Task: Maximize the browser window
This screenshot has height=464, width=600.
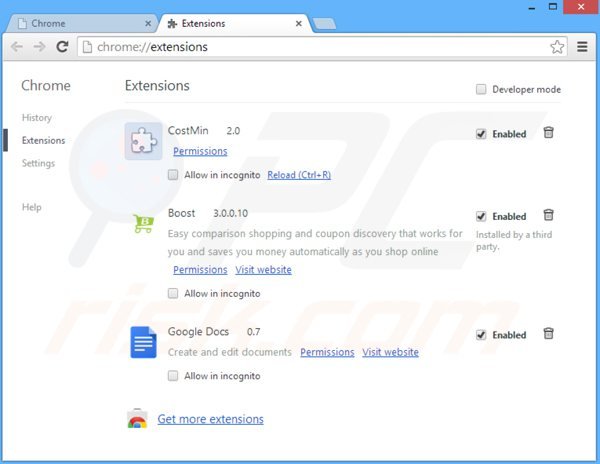Action: point(553,7)
